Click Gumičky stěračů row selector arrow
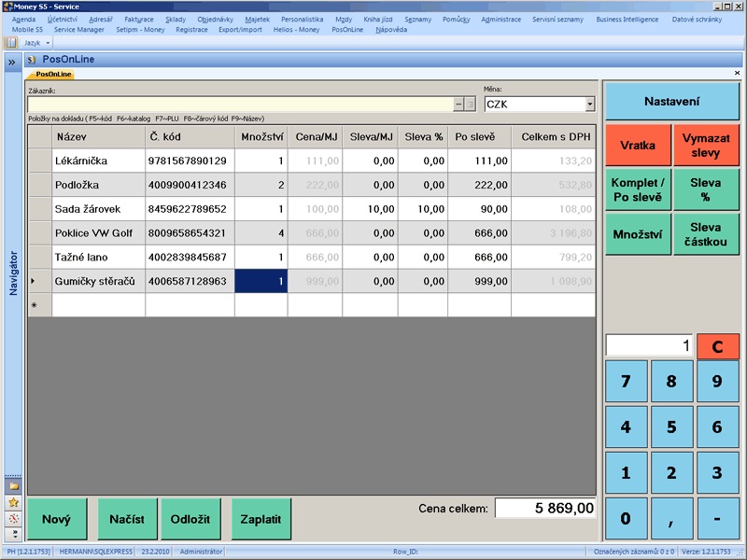 [x=40, y=281]
